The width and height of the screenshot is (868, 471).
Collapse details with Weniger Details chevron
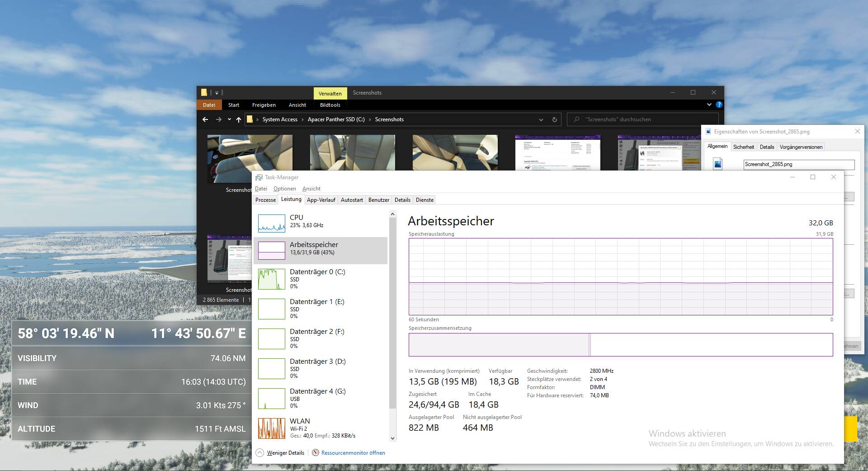pyautogui.click(x=260, y=452)
